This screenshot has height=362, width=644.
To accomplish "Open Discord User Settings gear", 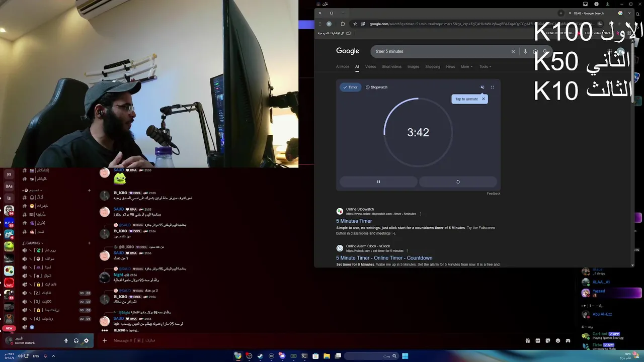I will [86, 340].
